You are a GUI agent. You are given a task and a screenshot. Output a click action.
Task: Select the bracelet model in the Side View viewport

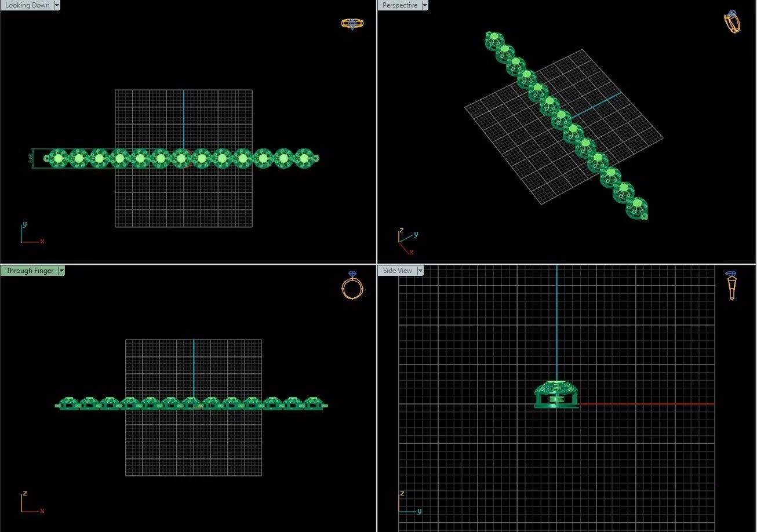click(x=556, y=395)
